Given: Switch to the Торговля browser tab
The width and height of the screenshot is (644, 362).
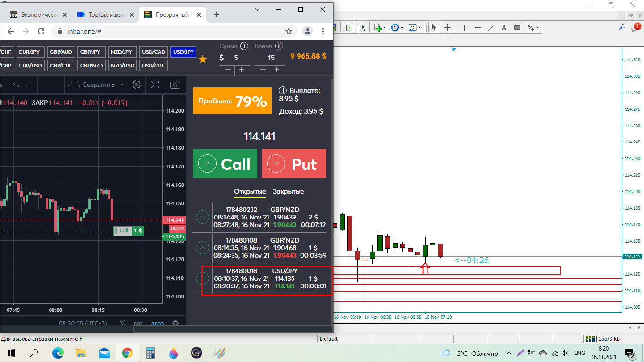Looking at the screenshot, I should point(101,15).
